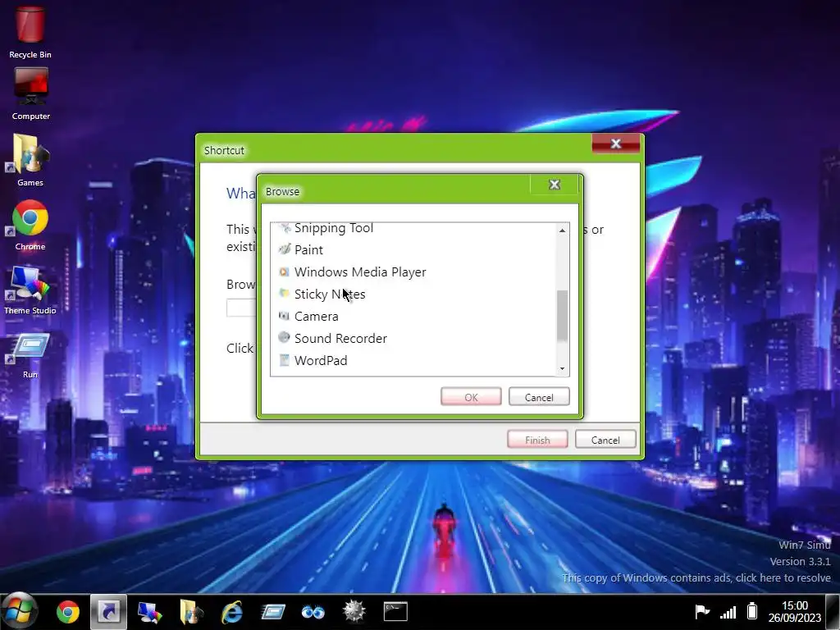Click the Camera list icon

[x=285, y=316]
